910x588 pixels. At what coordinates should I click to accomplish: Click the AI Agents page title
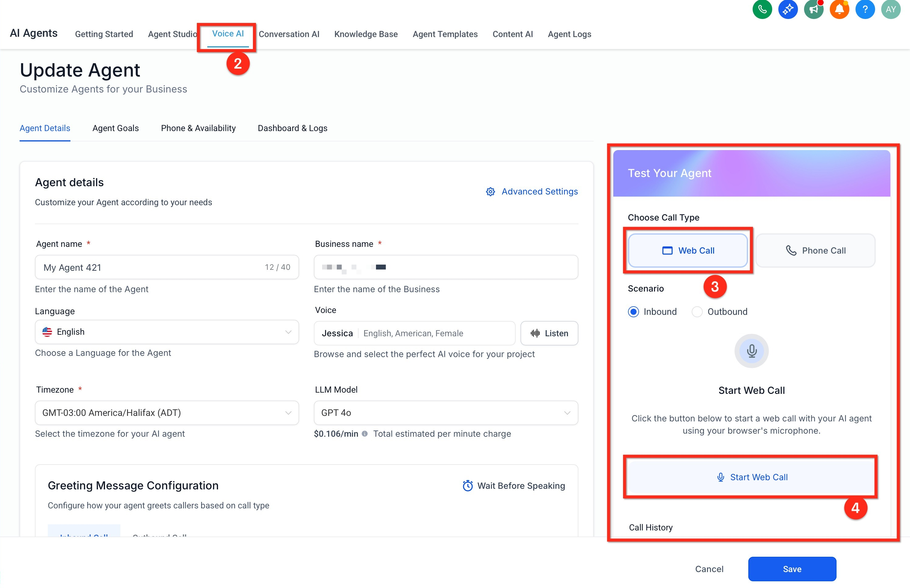[34, 33]
